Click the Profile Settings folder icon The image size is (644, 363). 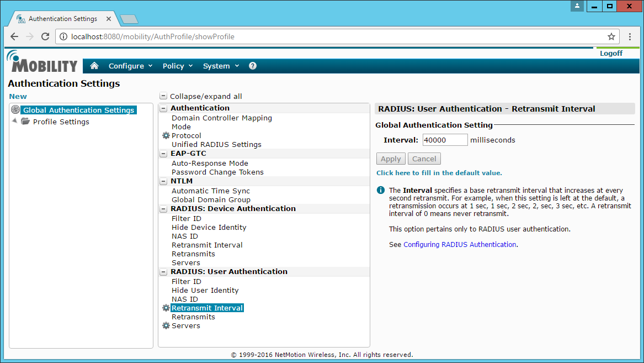tap(25, 122)
